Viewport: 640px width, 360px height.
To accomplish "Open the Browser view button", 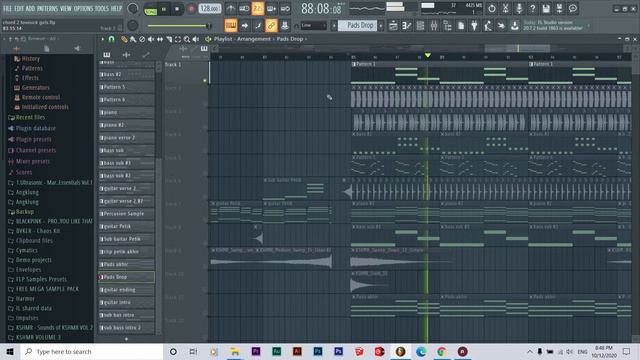I will click(447, 26).
